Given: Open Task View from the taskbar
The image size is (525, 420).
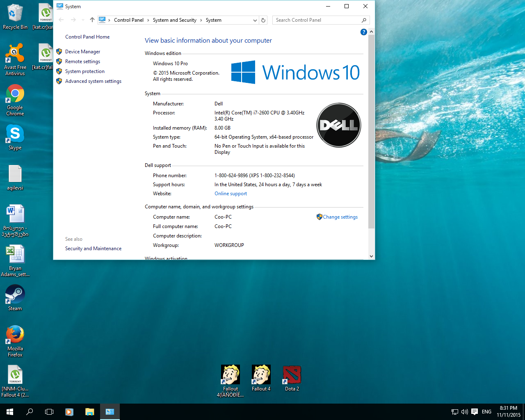Looking at the screenshot, I should point(49,412).
